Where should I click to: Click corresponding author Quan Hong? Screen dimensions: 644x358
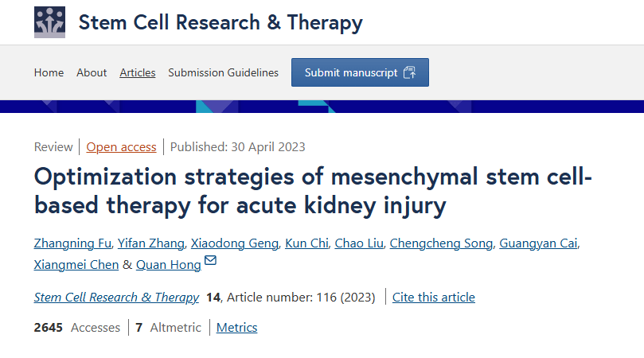[168, 264]
